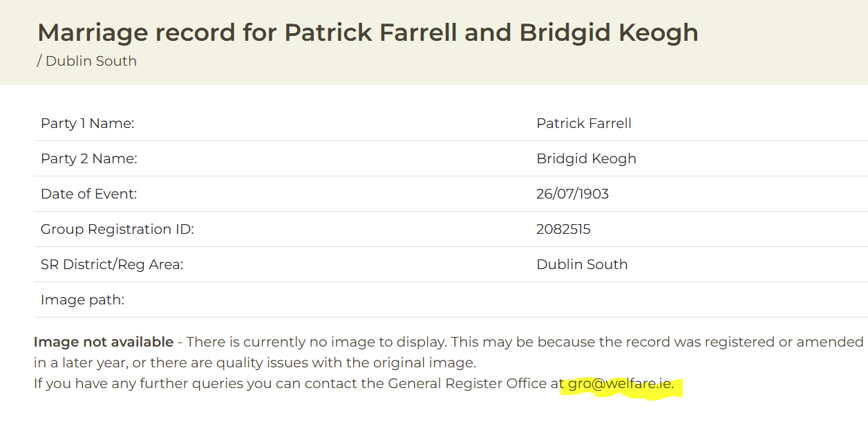This screenshot has width=868, height=422.
Task: Click the marriage record page heading
Action: (x=368, y=33)
